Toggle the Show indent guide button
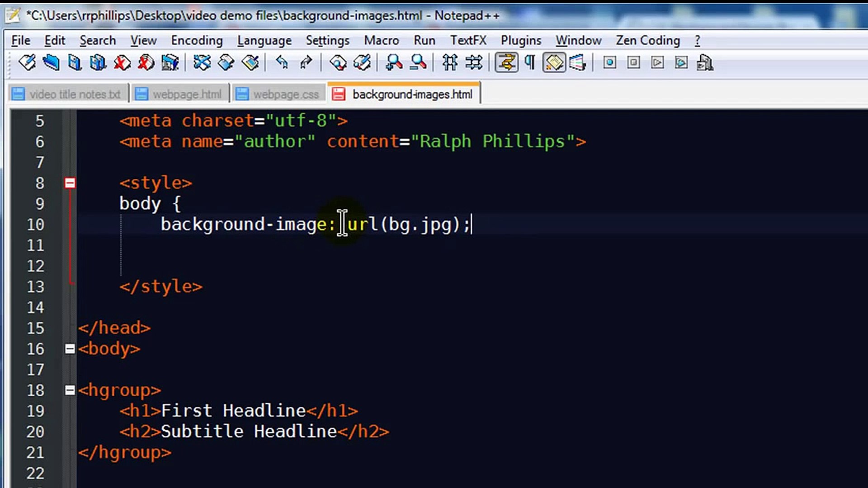 tap(554, 63)
